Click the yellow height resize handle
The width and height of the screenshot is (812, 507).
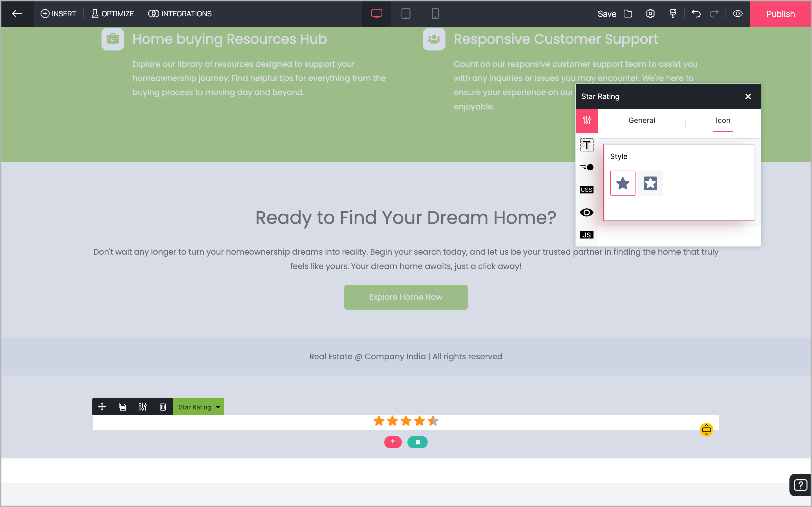pos(706,429)
